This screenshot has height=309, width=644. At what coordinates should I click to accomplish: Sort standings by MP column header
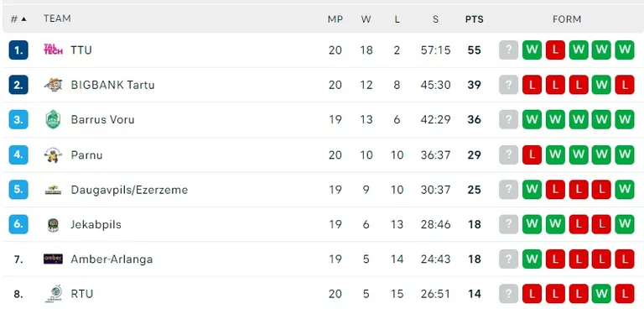click(335, 19)
